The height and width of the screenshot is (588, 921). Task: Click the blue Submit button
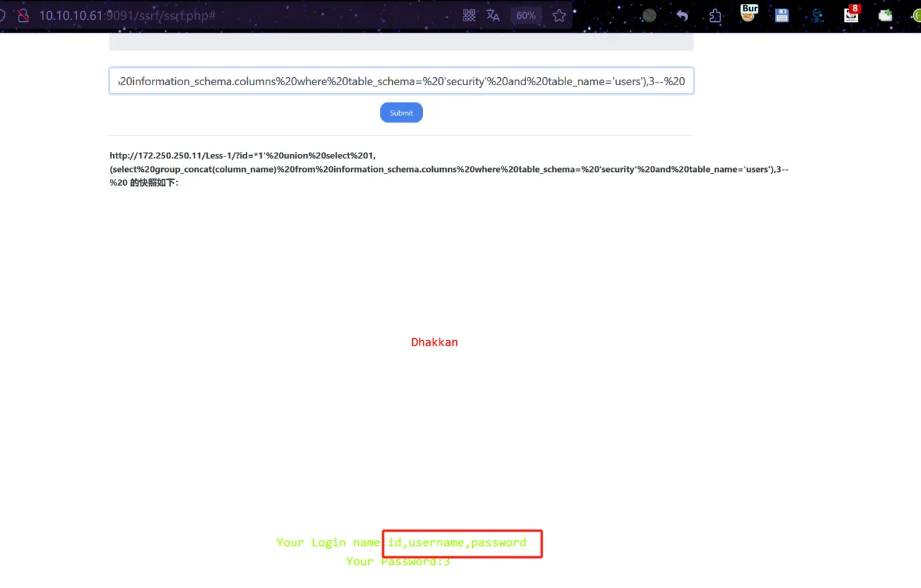pyautogui.click(x=402, y=113)
